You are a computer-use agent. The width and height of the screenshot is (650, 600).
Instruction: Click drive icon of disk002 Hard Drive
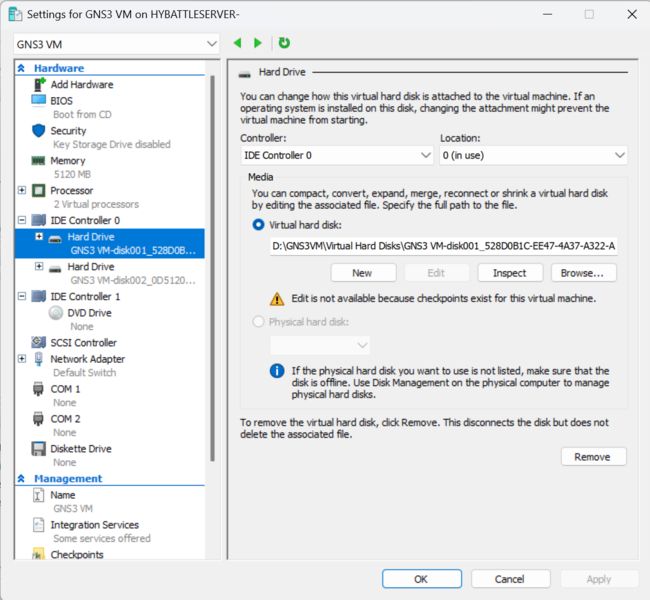coord(55,270)
